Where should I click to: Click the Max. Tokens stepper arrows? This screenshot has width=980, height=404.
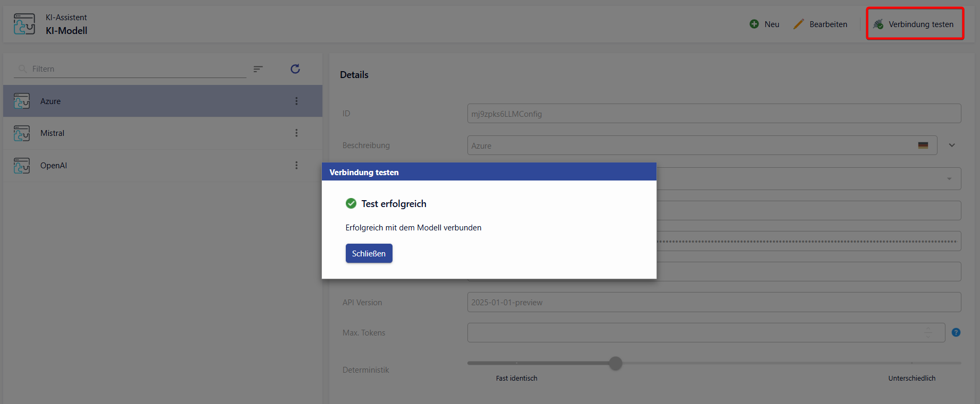pos(928,333)
